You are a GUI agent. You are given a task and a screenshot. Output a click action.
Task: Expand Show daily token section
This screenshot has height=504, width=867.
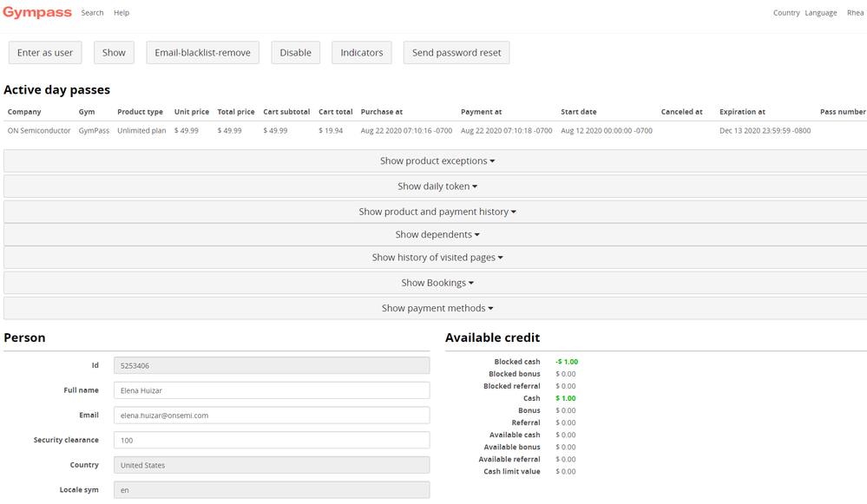click(x=437, y=187)
